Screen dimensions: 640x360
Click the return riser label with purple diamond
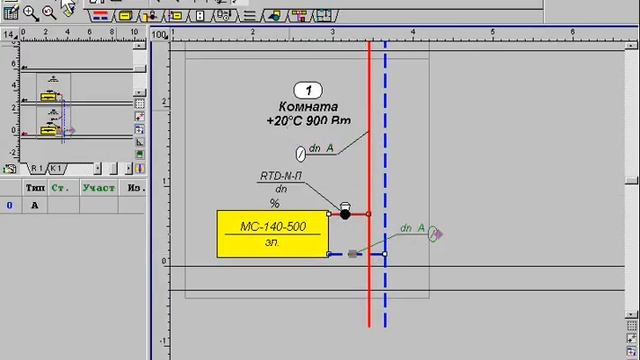(436, 234)
